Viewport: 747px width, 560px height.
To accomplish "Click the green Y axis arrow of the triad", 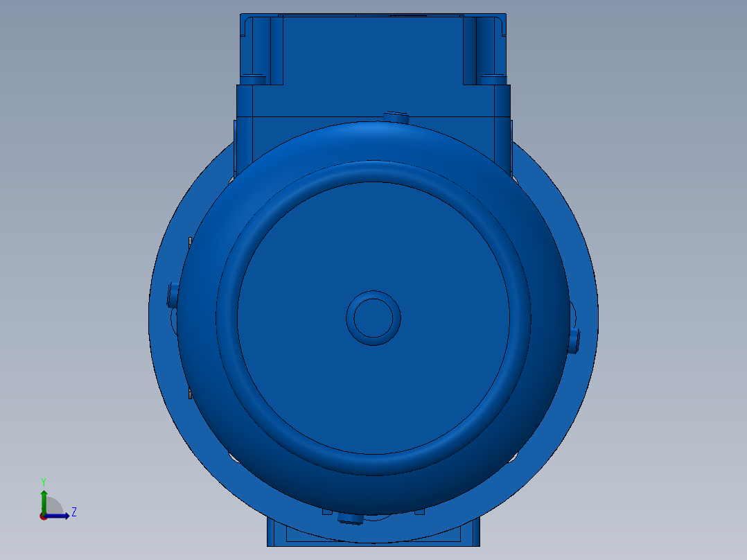I will (44, 502).
